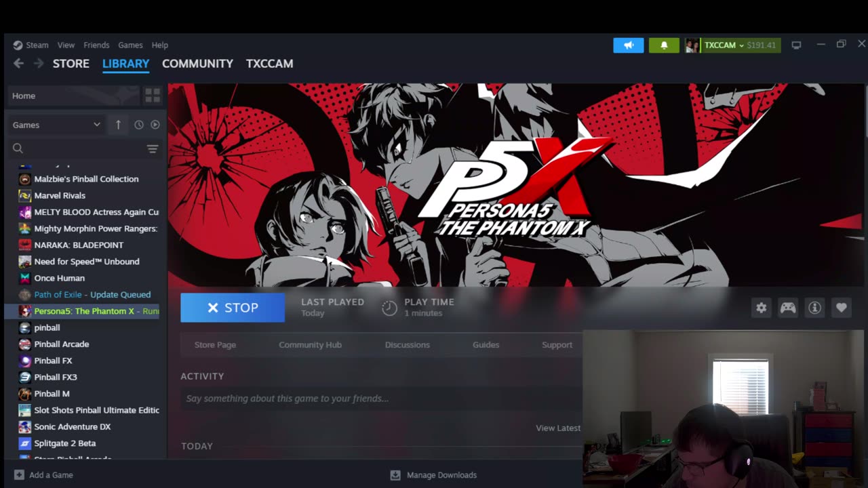Open the TXCCAM profile tab

[x=269, y=64]
